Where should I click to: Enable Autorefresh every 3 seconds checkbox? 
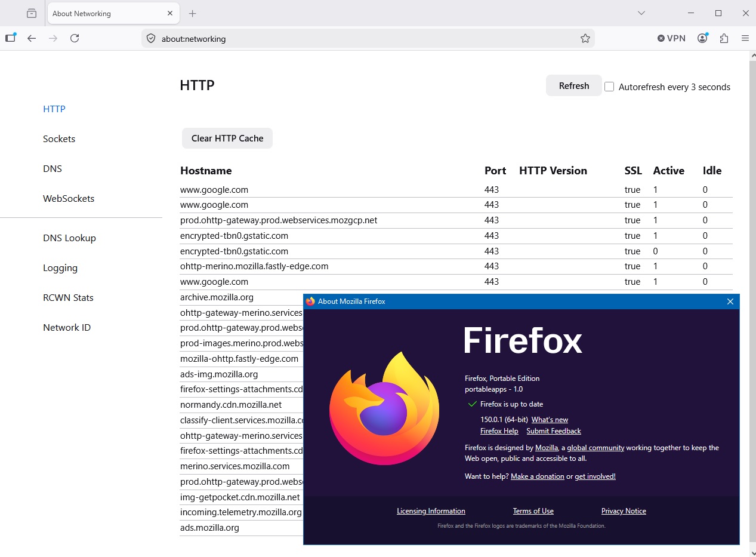click(609, 87)
